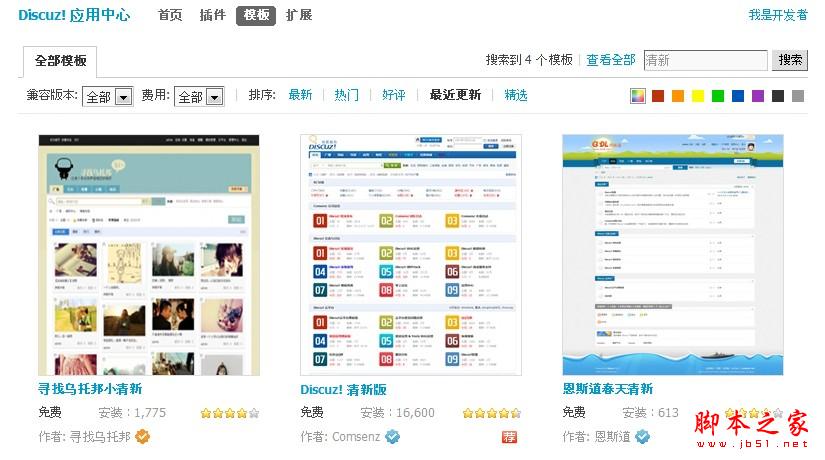
Task: Click the red 荐 recommended badge
Action: coord(510,436)
